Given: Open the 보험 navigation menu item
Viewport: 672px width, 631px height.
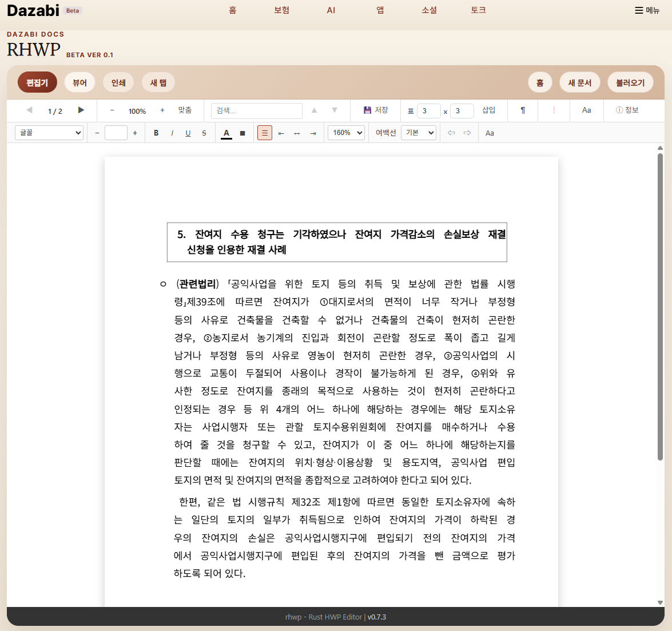Looking at the screenshot, I should coord(281,10).
